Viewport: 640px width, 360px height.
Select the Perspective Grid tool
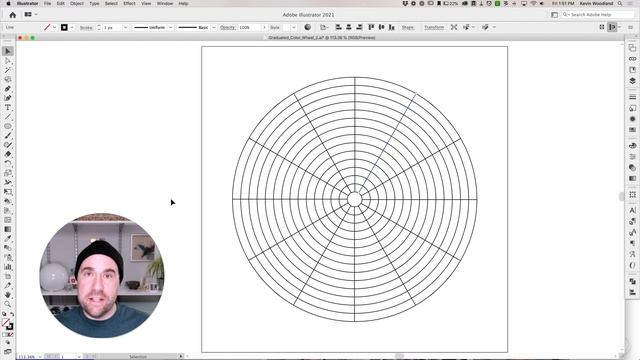coord(8,211)
